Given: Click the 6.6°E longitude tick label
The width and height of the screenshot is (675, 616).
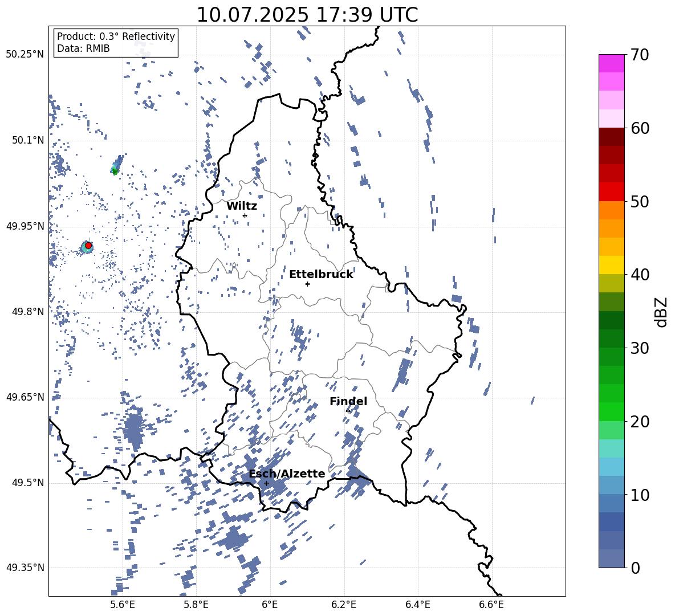Looking at the screenshot, I should tap(491, 605).
